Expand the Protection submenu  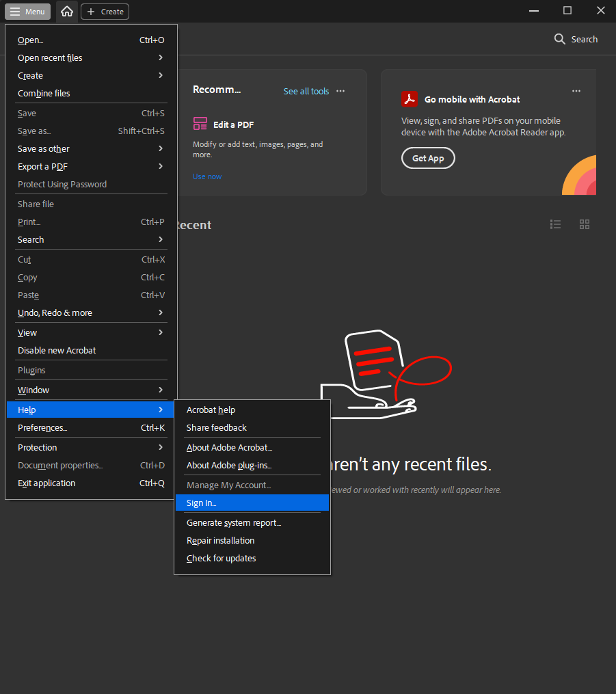(x=90, y=447)
